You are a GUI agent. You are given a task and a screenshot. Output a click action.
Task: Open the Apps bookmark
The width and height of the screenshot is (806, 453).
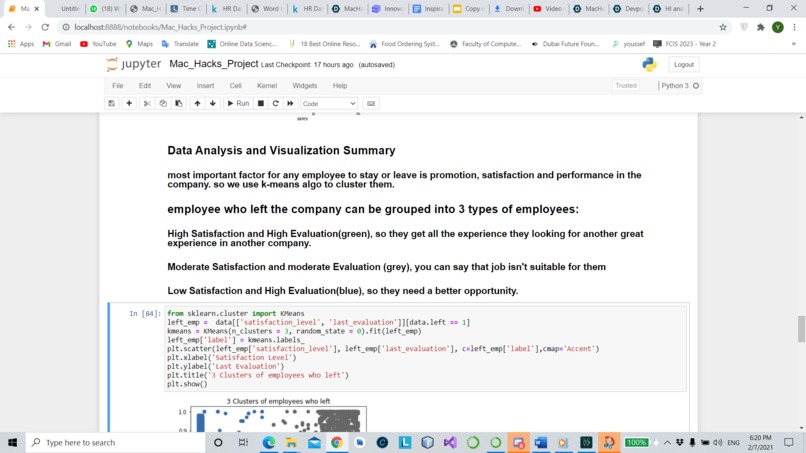tap(21, 44)
